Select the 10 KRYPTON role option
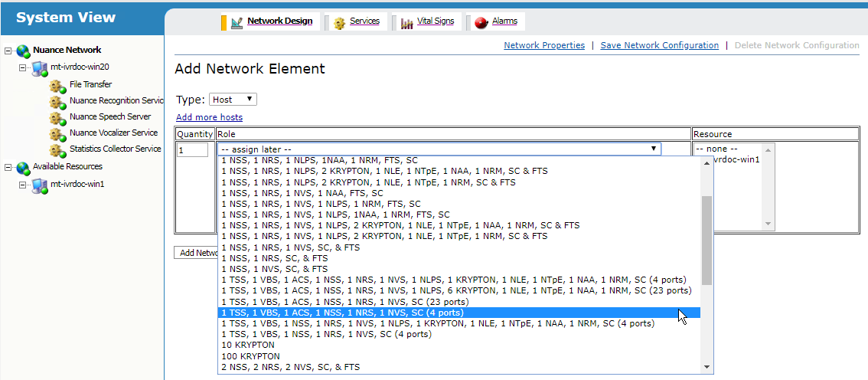The image size is (868, 380). point(247,346)
